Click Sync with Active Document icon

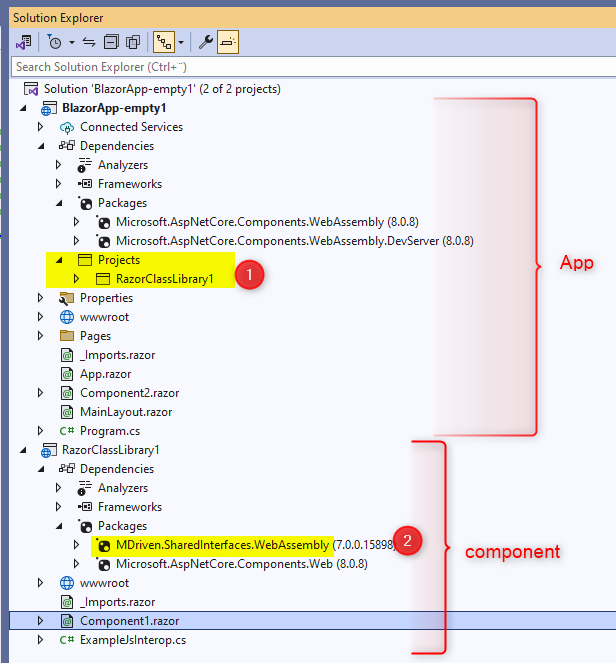[x=88, y=42]
